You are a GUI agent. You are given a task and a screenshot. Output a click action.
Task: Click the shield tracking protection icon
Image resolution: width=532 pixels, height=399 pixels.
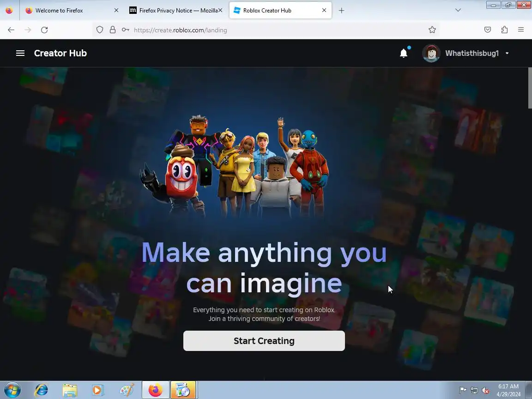point(99,30)
